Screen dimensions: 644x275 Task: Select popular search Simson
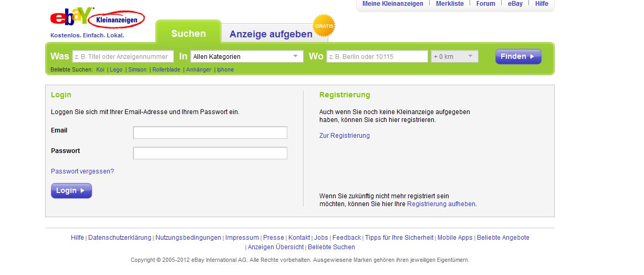click(138, 69)
